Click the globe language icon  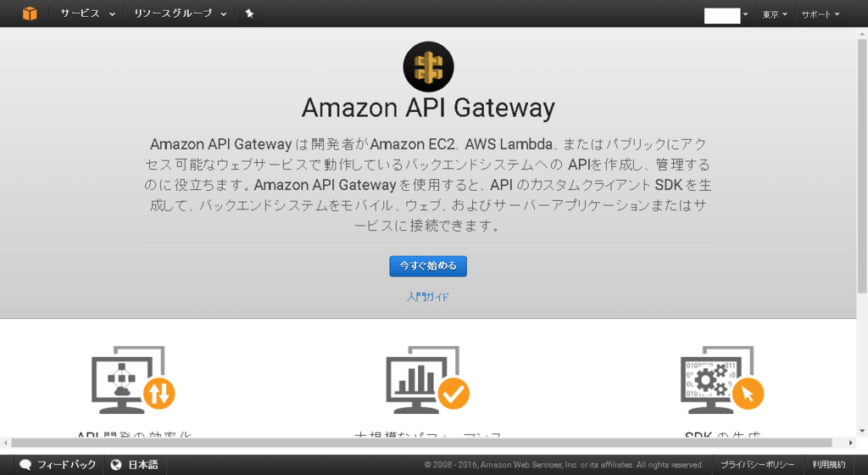click(115, 465)
